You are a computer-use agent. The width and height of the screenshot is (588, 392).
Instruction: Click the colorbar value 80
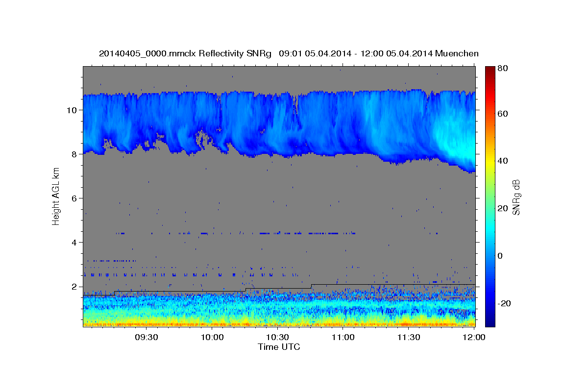point(504,68)
